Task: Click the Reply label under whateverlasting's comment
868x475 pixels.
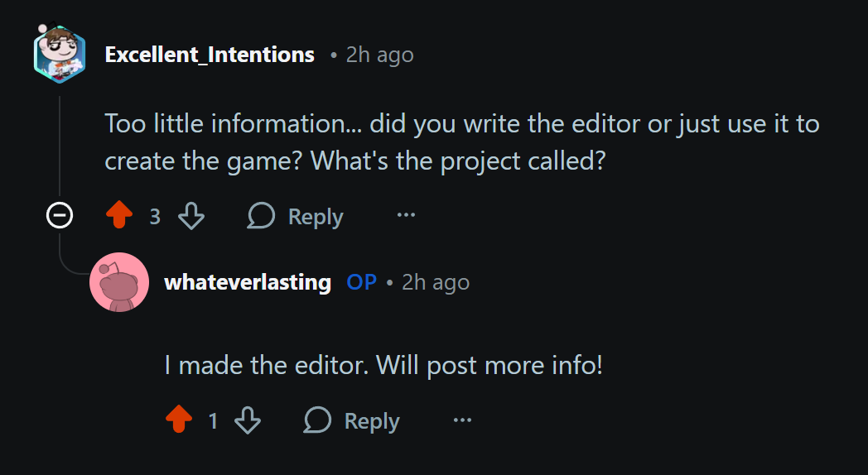Action: (x=372, y=420)
